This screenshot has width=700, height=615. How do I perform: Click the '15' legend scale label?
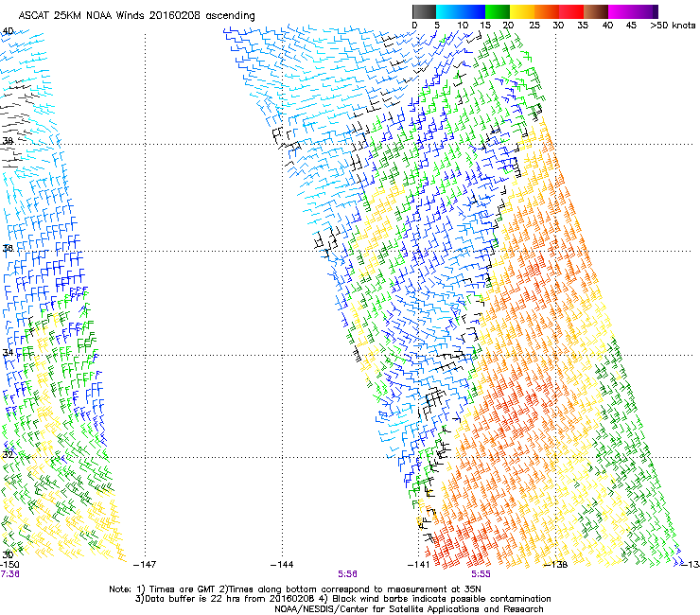pos(485,26)
